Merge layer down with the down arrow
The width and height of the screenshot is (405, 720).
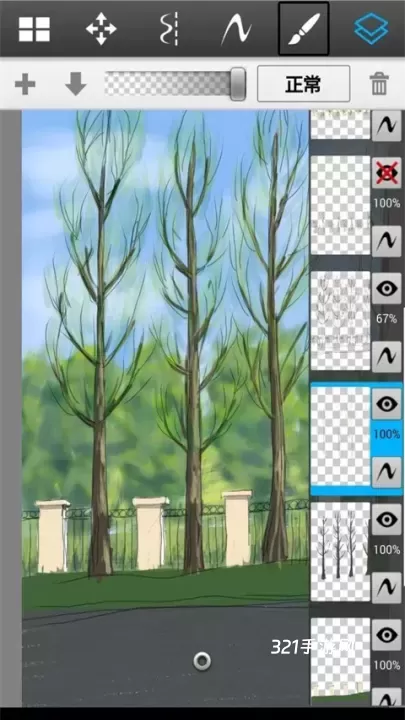tap(76, 84)
